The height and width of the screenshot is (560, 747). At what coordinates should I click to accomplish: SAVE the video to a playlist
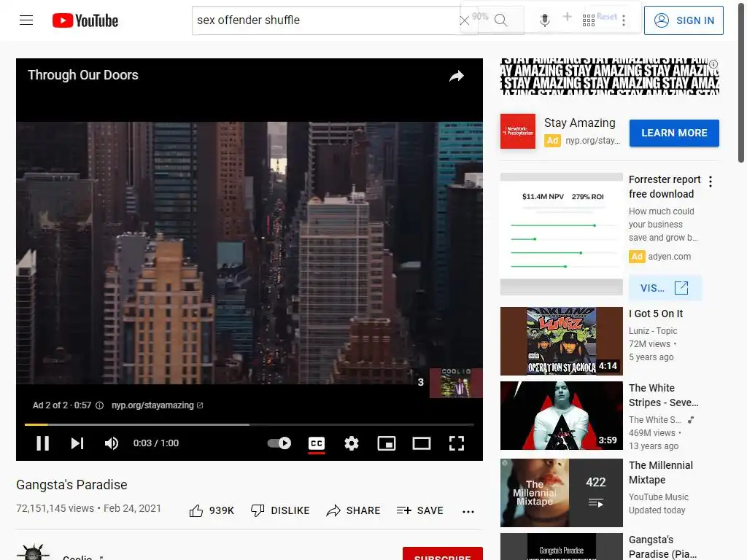(419, 510)
